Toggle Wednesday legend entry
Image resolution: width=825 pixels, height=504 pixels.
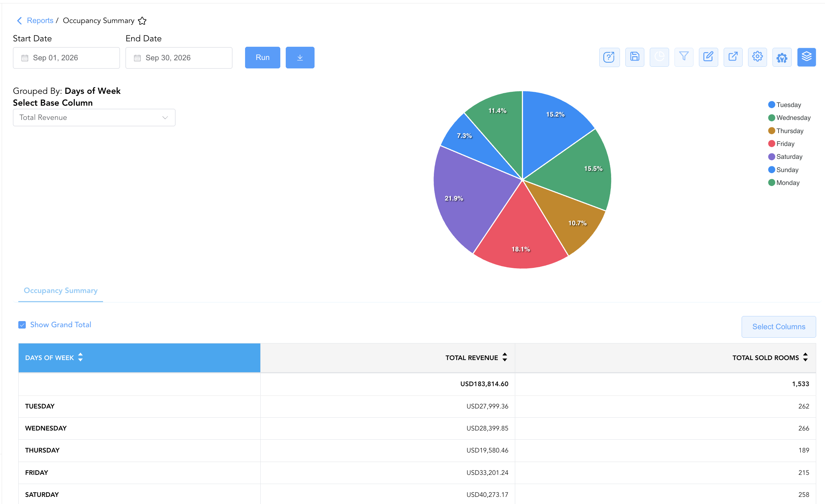pos(789,118)
